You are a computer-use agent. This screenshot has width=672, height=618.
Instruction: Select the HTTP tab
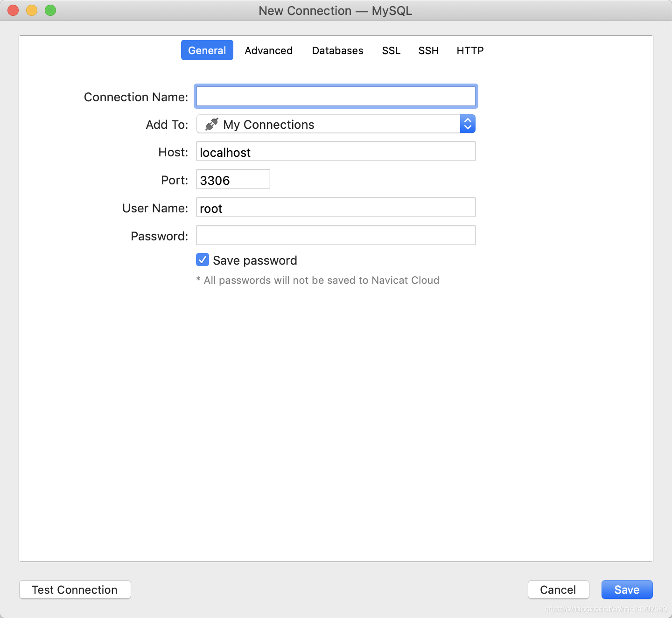(x=470, y=50)
